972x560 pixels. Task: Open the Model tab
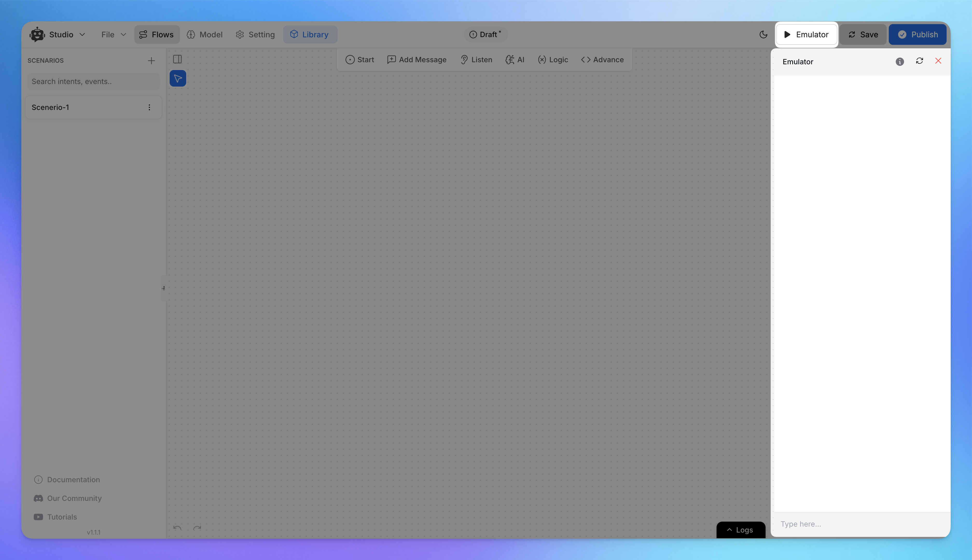[x=205, y=35]
